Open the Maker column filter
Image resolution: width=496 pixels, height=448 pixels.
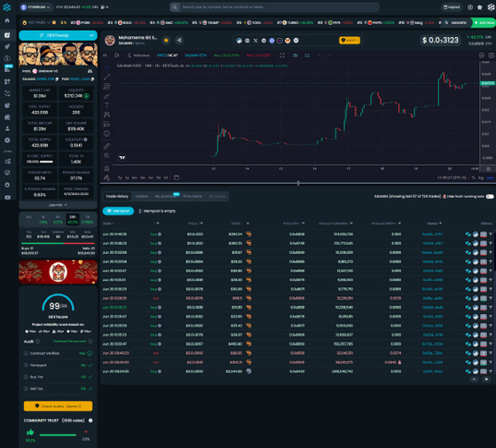(x=440, y=224)
